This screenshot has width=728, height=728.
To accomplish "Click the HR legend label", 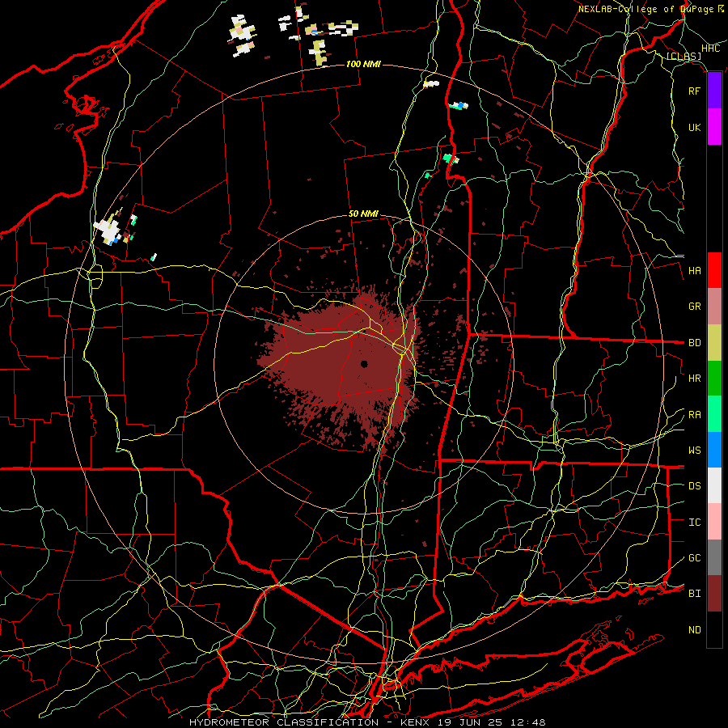I will click(x=694, y=379).
